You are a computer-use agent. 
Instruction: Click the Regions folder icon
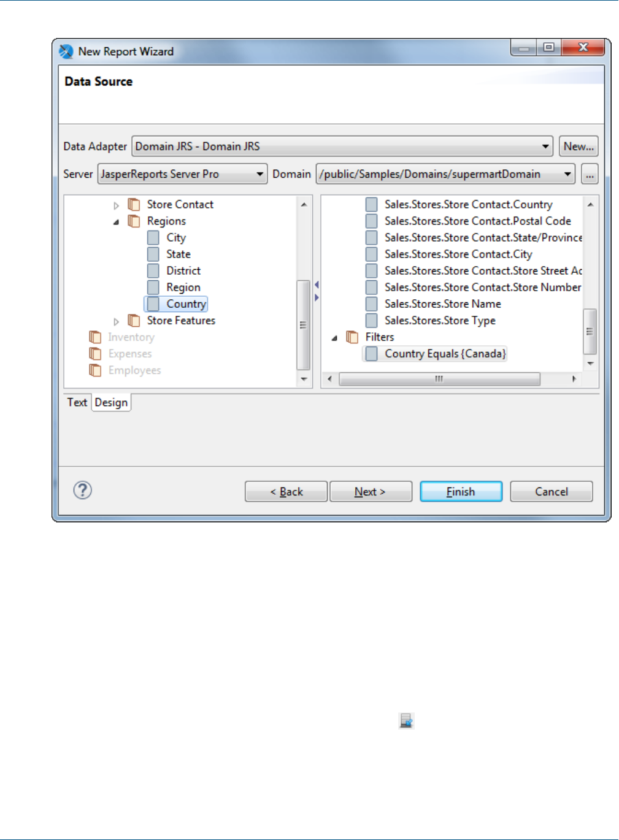(x=134, y=221)
